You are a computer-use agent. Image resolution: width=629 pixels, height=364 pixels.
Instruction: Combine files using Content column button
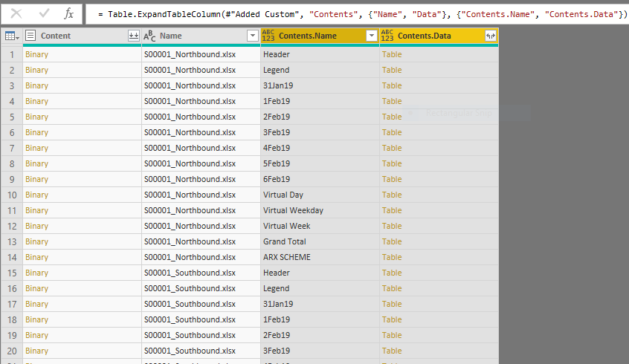point(134,36)
